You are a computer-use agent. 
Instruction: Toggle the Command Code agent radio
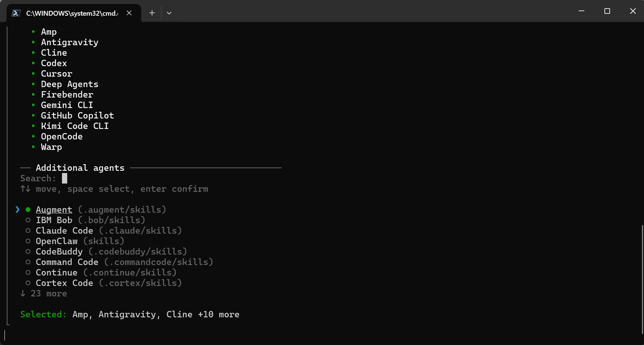[28, 262]
